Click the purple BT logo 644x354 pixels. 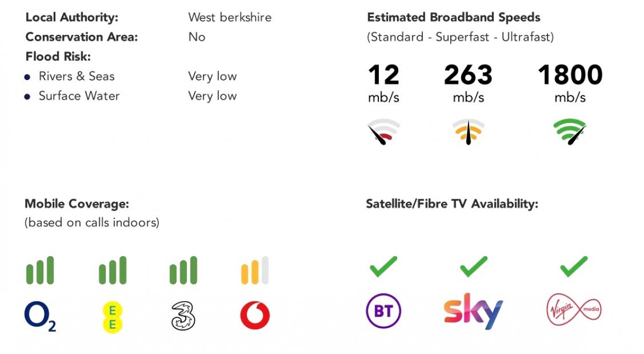tap(384, 310)
